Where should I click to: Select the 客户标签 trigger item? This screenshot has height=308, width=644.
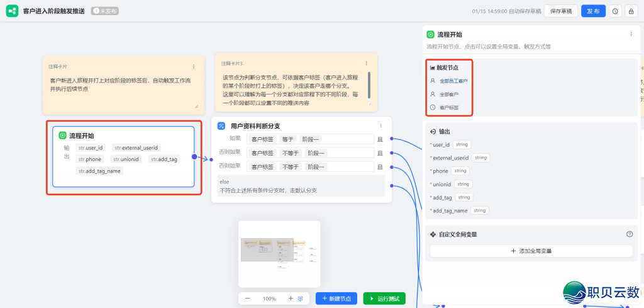[448, 108]
